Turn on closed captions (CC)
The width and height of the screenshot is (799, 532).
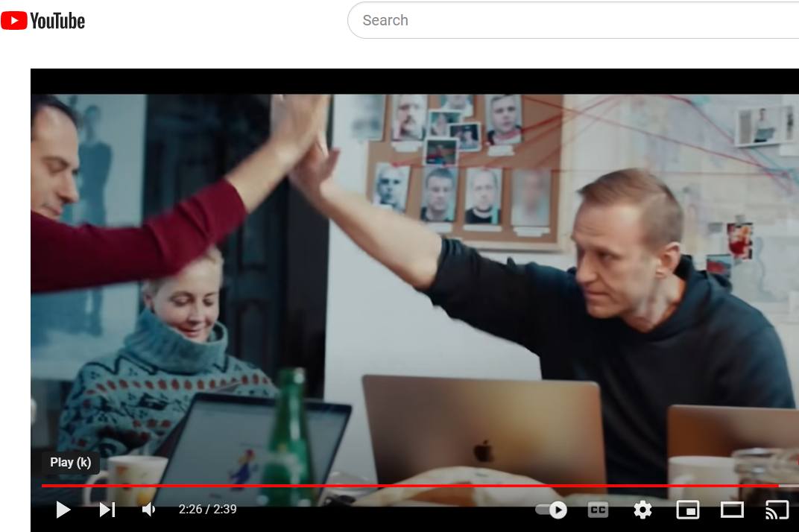pyautogui.click(x=598, y=510)
